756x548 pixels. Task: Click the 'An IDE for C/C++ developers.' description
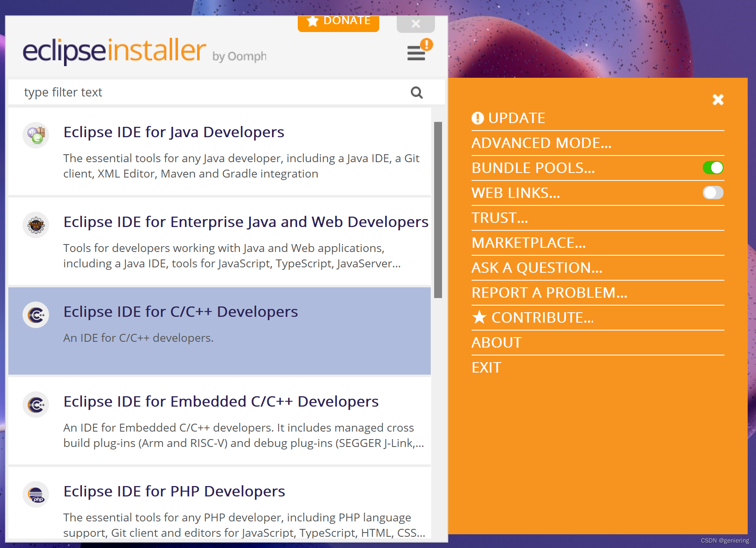click(138, 338)
